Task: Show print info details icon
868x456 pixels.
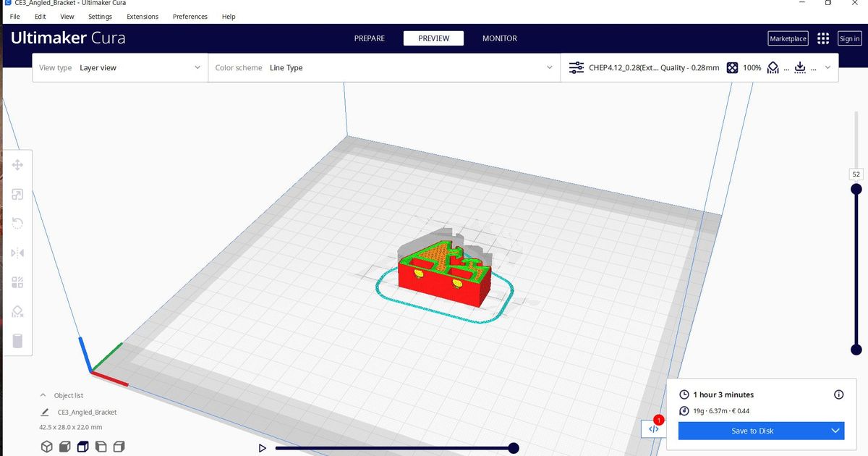Action: 839,394
